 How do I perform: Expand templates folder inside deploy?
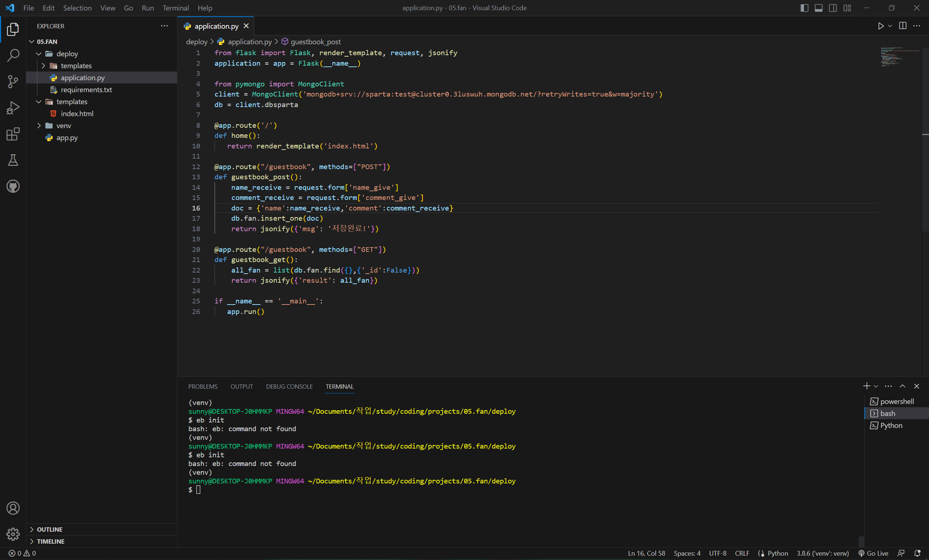(43, 66)
